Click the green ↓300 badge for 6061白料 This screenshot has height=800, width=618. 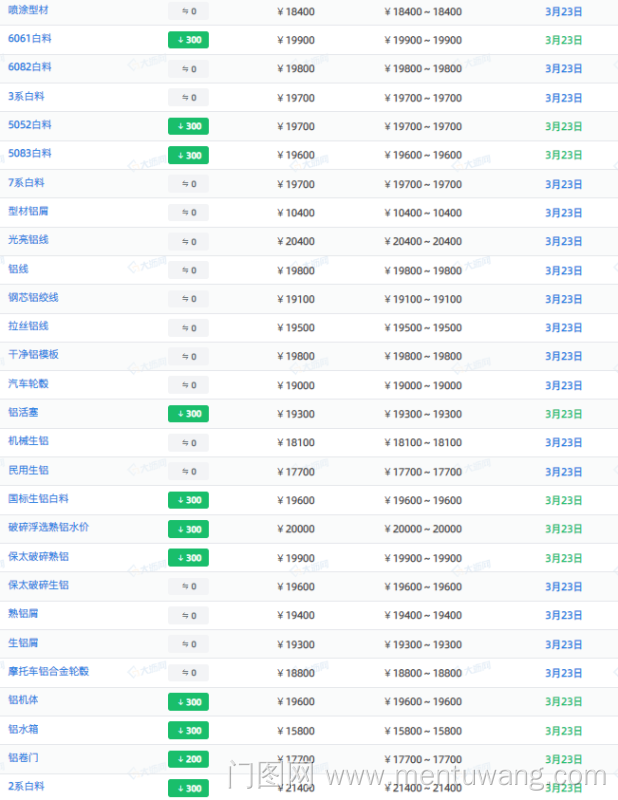[188, 40]
